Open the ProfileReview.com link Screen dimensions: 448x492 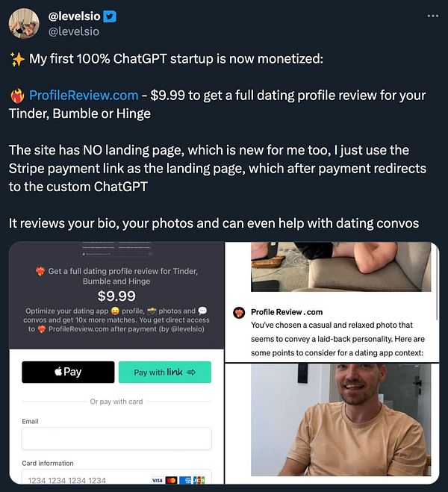(84, 95)
